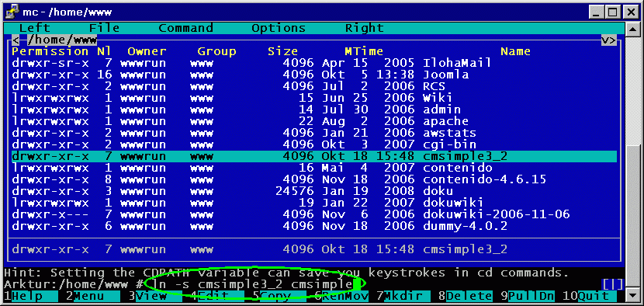Click the /home/www panel path title
Screen dimensions: 644x306
(x=62, y=40)
